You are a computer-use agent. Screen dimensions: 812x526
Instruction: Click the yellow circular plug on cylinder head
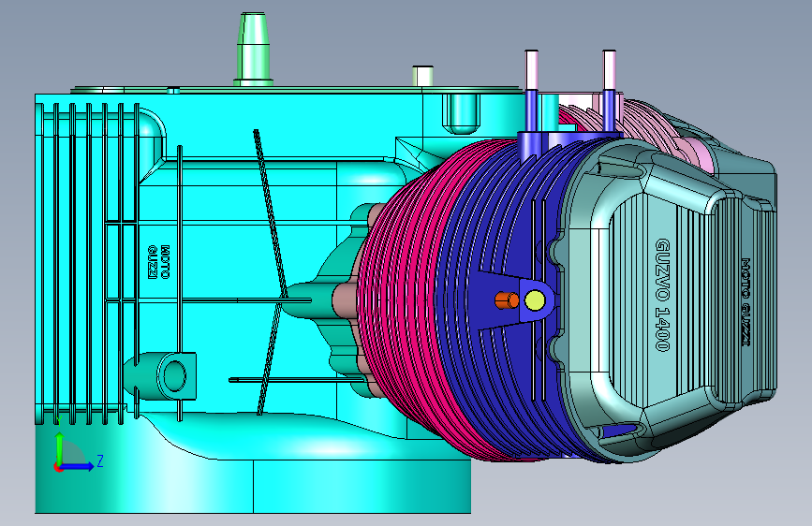tap(535, 300)
